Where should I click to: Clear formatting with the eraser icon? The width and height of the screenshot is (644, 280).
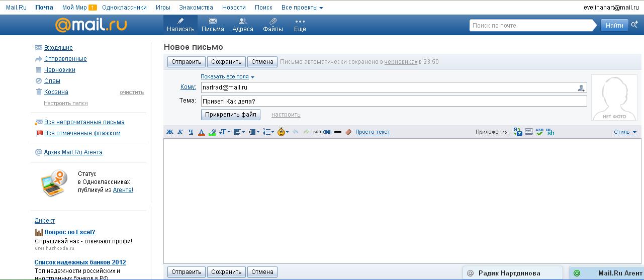pos(348,132)
